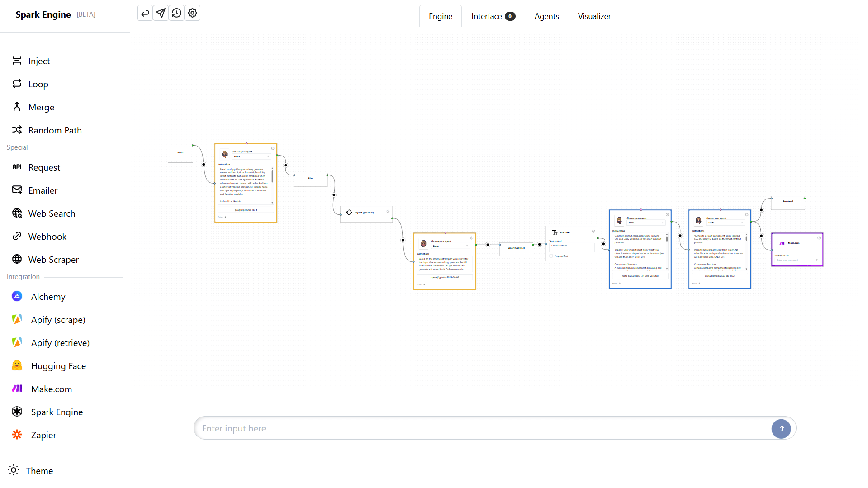Screen dimensions: 868x488
Task: Open agent dropdown on gemma-7b-it node
Action: pos(251,156)
